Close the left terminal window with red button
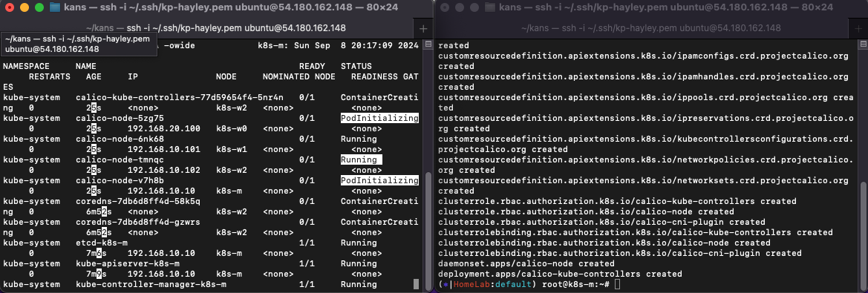Image resolution: width=868 pixels, height=293 pixels. point(10,7)
